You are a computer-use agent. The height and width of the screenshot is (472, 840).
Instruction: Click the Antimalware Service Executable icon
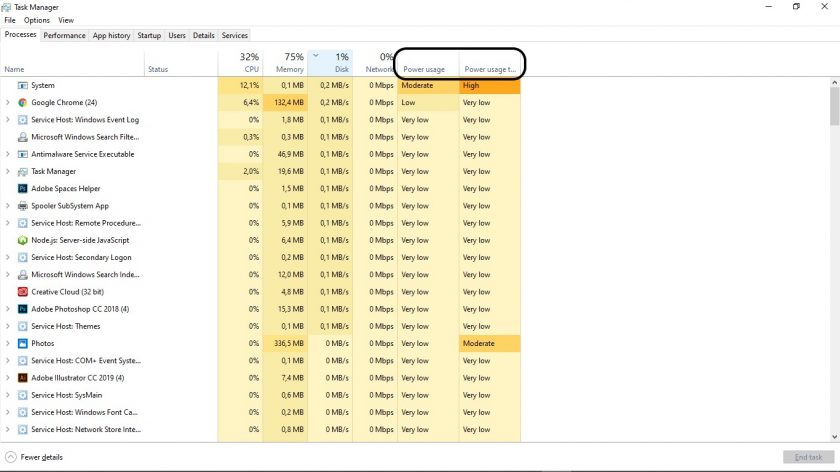(22, 154)
